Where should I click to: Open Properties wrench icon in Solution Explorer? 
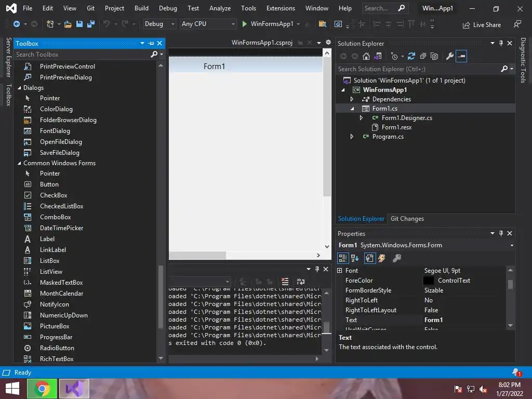[x=449, y=56]
